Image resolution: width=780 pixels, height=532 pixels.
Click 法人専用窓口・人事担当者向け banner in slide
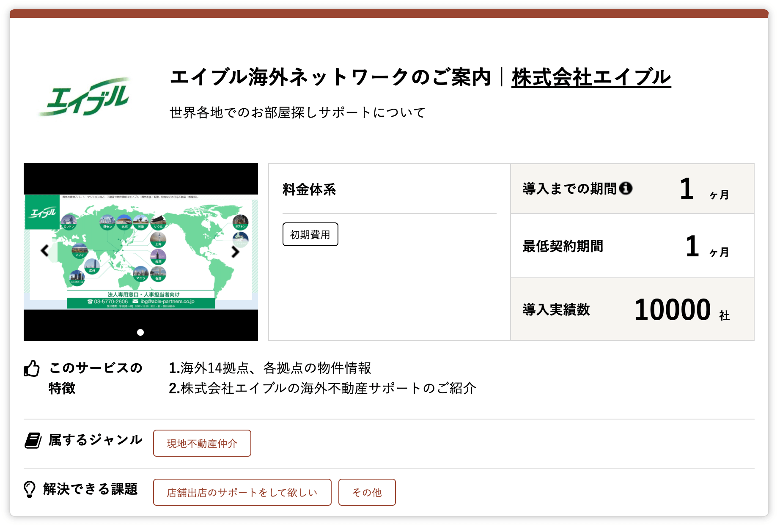(x=144, y=294)
